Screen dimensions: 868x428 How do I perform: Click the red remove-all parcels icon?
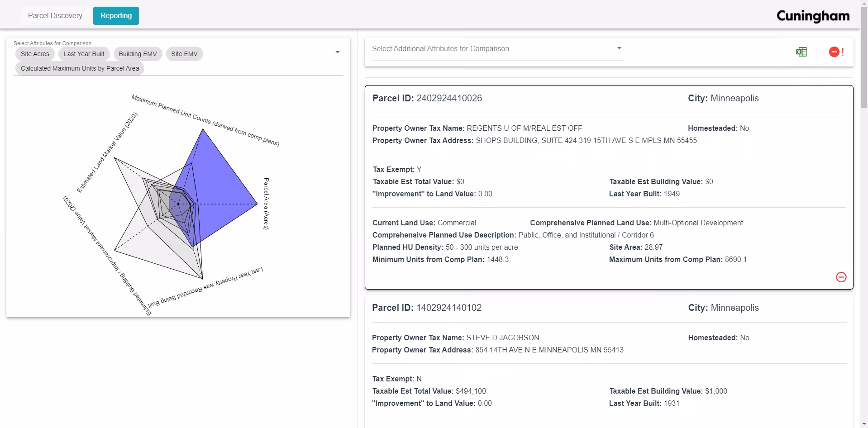(836, 52)
